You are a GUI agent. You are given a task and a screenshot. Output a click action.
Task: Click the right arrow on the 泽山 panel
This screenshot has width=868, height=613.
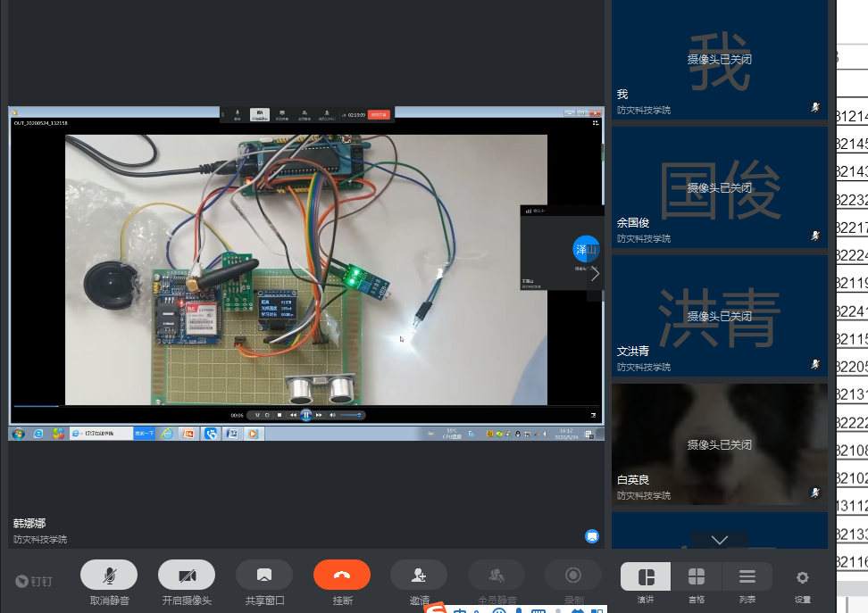tap(596, 274)
